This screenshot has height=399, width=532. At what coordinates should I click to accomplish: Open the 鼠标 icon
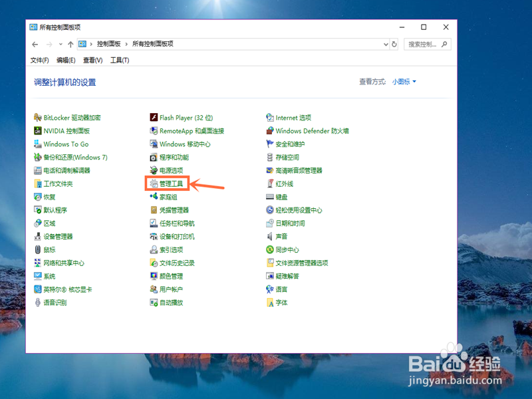point(38,250)
